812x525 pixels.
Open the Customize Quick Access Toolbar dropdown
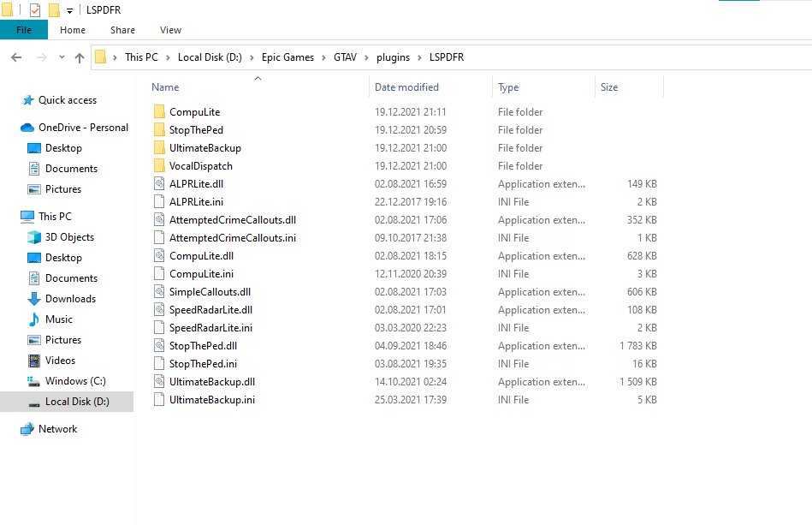69,10
